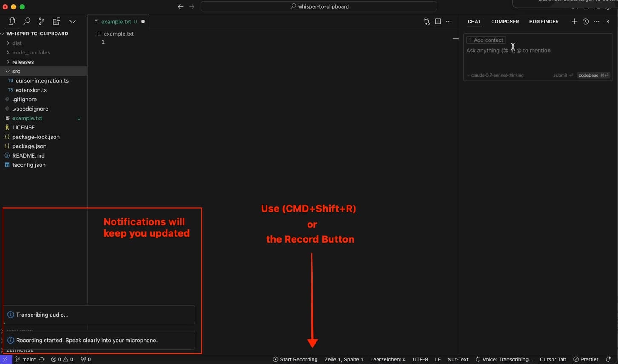The height and width of the screenshot is (364, 618).
Task: Switch to the COMPOSER tab
Action: pyautogui.click(x=505, y=21)
